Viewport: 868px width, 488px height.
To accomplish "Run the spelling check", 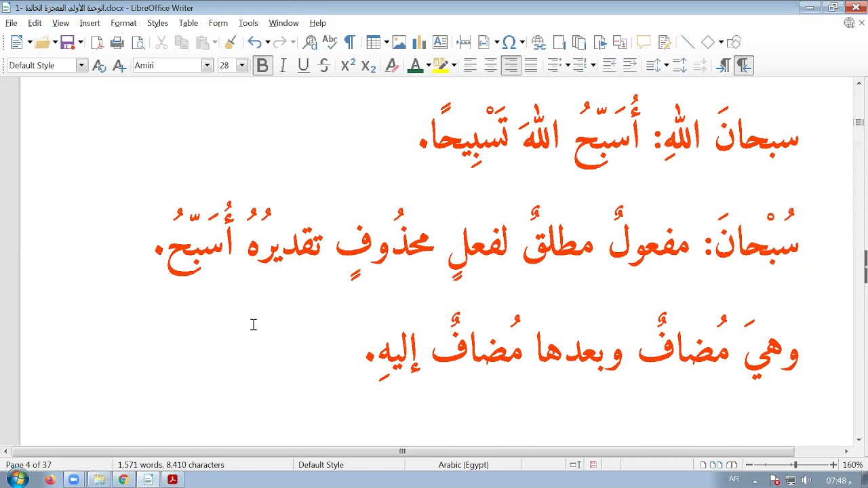I will coord(330,42).
